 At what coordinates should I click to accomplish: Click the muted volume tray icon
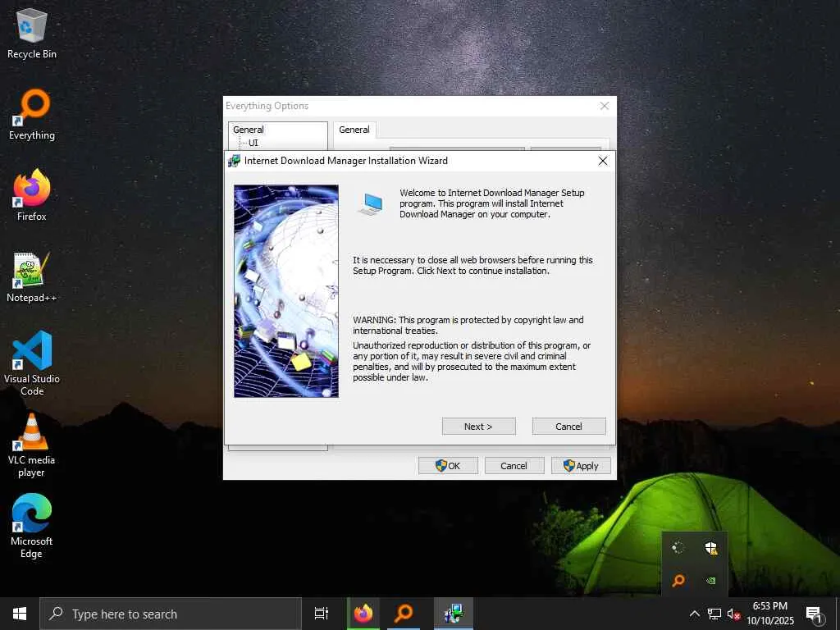click(x=733, y=614)
